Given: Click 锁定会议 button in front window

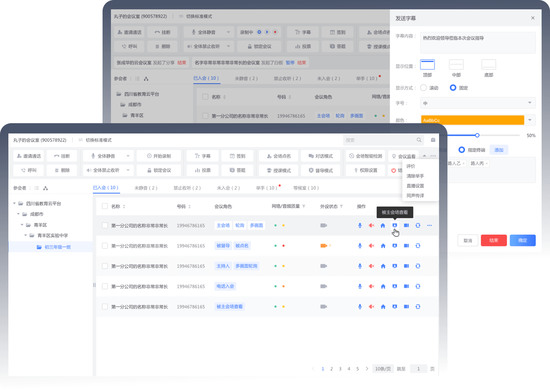Looking at the screenshot, I should (159, 170).
